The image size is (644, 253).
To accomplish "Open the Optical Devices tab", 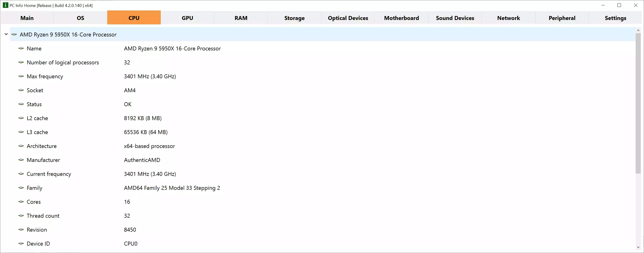I will [x=348, y=18].
